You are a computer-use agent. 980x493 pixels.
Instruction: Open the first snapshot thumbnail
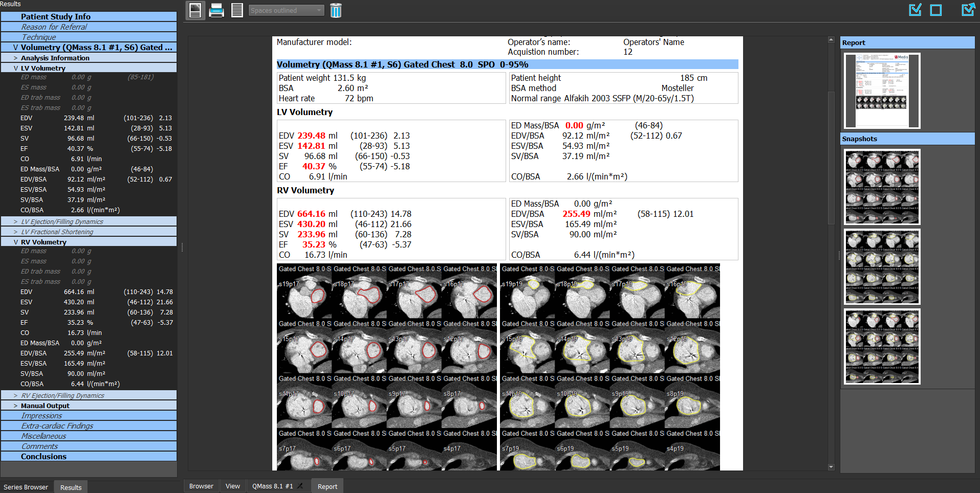click(881, 187)
